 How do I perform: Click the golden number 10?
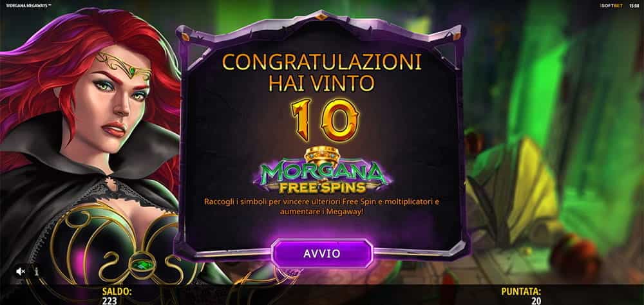(325, 120)
